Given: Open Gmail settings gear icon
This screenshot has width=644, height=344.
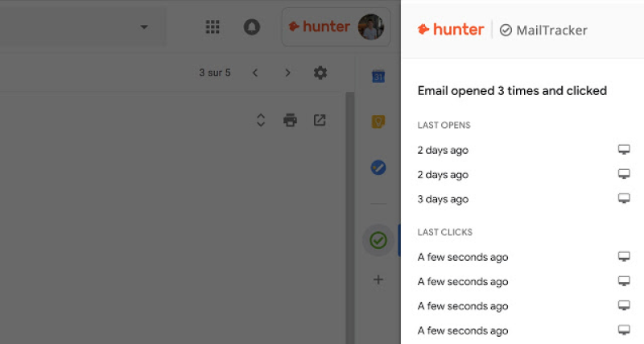Looking at the screenshot, I should [320, 73].
